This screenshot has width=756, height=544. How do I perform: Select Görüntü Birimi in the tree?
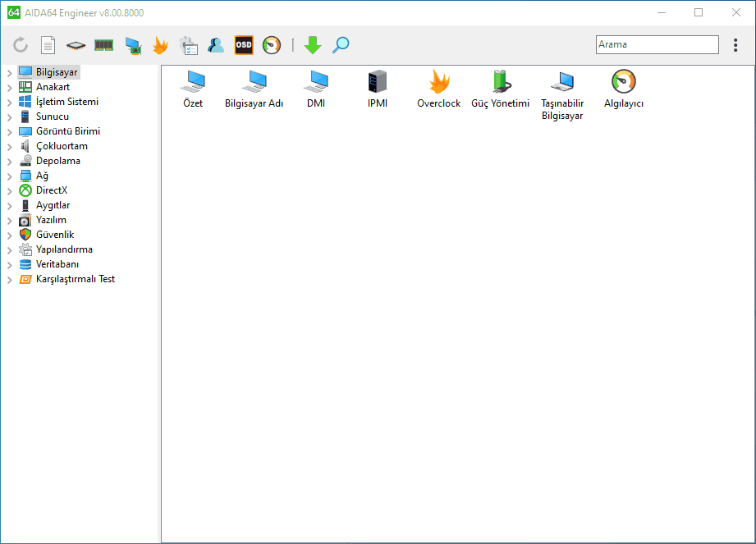coord(67,131)
